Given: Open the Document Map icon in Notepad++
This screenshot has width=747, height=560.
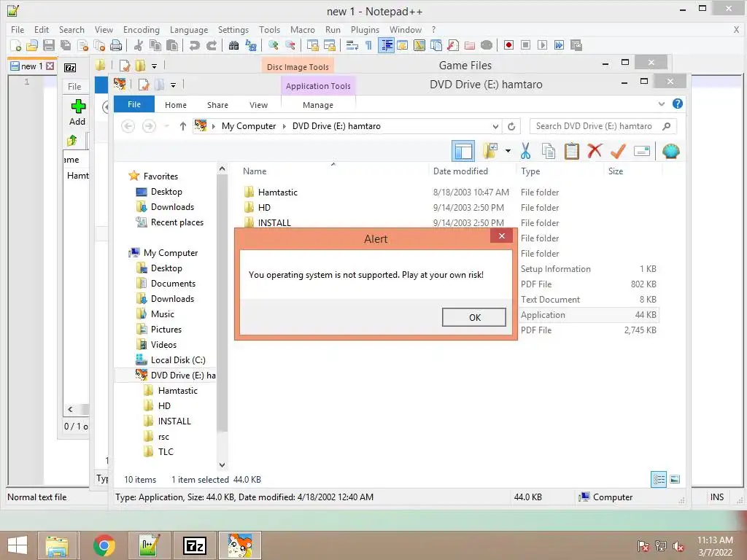Looking at the screenshot, I should click(419, 45).
